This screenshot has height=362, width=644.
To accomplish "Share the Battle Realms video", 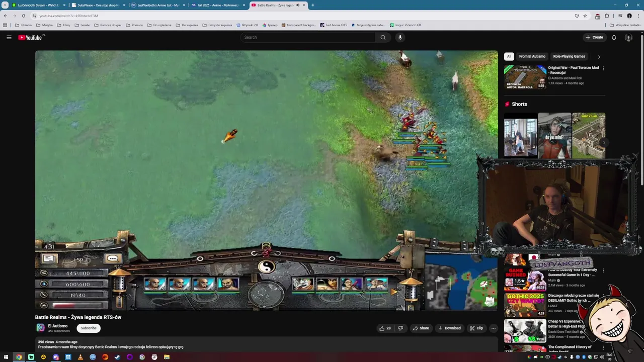I will [421, 328].
